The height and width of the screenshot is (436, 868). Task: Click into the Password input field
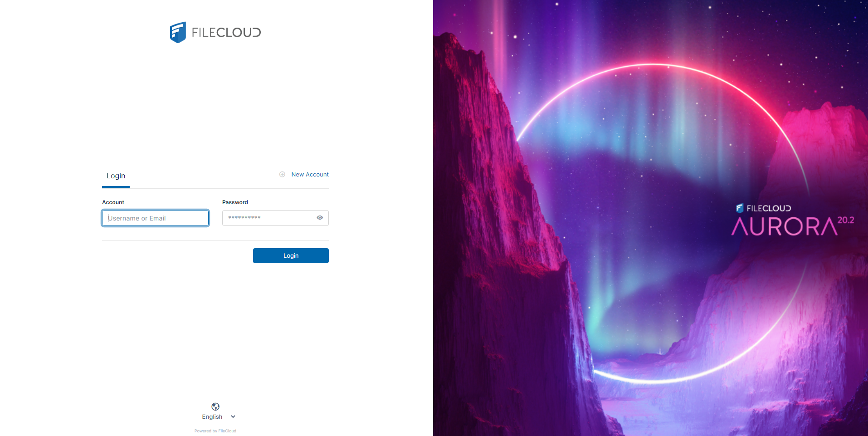(275, 218)
